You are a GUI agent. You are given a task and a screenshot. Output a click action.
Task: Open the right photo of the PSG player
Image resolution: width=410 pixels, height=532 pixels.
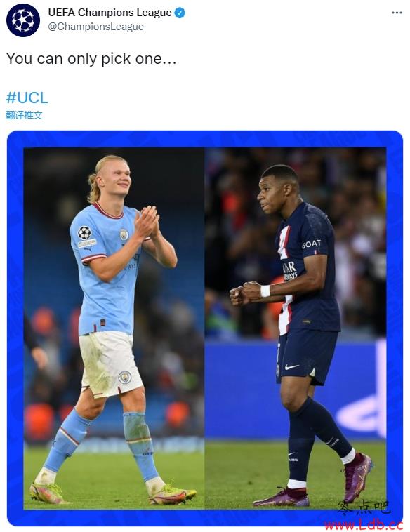[x=296, y=328]
